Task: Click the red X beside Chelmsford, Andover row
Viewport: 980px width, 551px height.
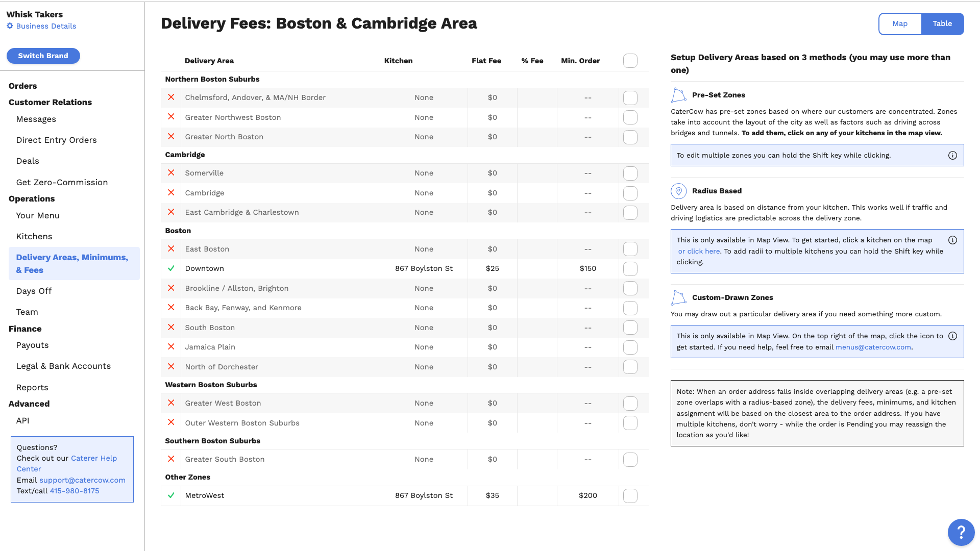Action: point(171,97)
